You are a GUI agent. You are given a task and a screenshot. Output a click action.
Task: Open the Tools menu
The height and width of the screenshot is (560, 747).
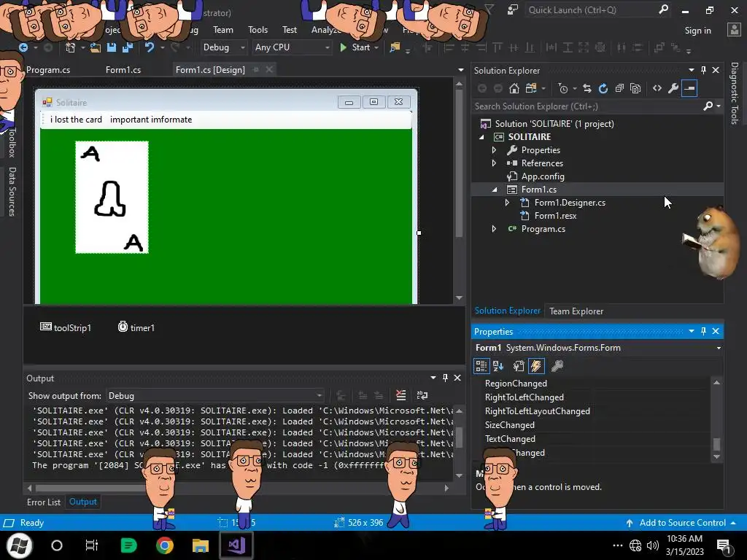258,29
